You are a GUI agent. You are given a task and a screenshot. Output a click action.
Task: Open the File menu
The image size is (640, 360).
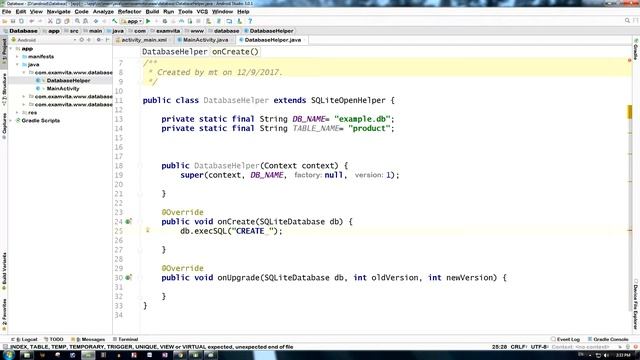click(7, 12)
